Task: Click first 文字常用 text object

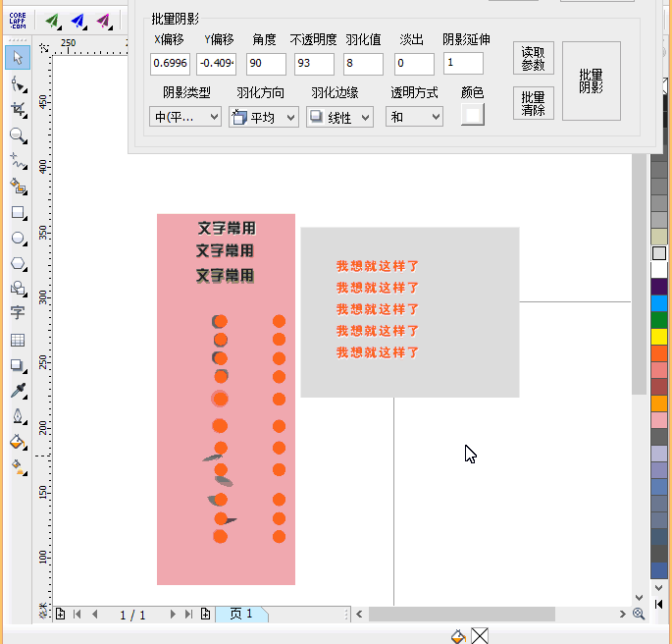Action: click(227, 228)
